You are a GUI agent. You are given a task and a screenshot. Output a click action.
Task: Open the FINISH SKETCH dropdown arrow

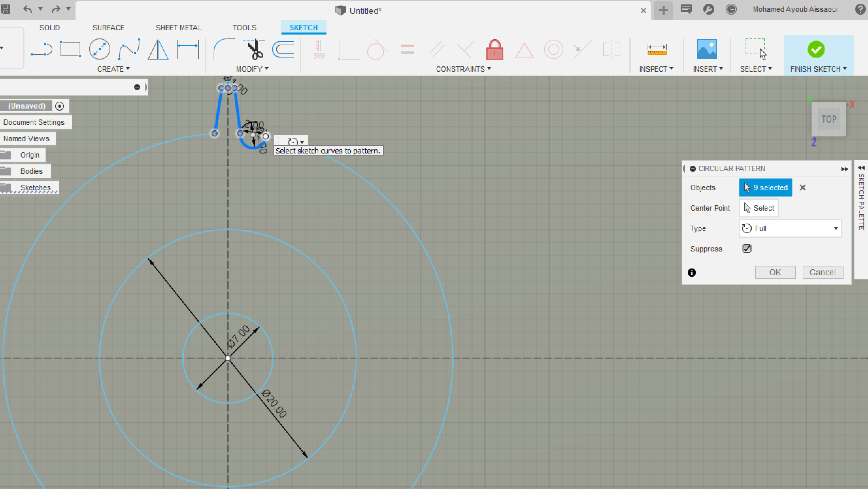(x=845, y=69)
